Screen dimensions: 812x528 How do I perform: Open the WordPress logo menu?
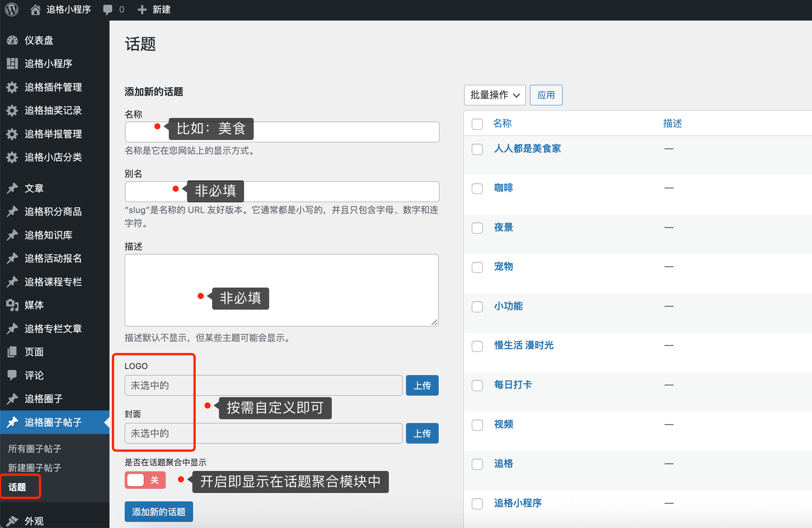[x=12, y=10]
